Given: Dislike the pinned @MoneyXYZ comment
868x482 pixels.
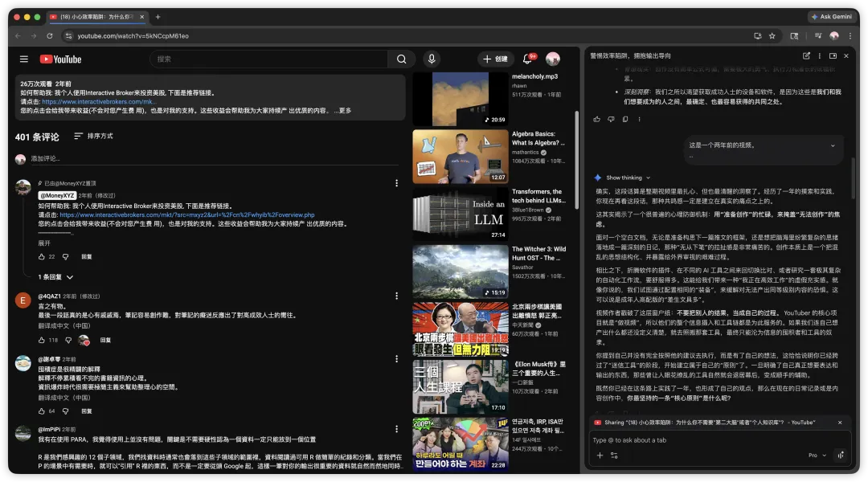Looking at the screenshot, I should (x=65, y=257).
